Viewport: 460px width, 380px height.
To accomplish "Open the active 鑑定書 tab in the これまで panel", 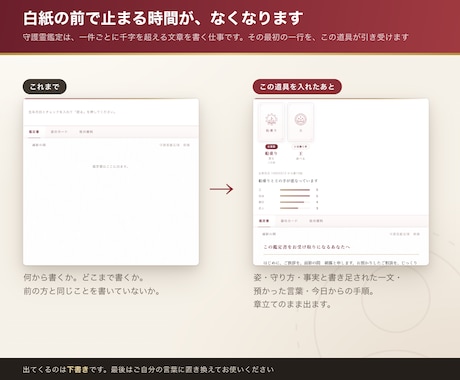I will click(34, 132).
